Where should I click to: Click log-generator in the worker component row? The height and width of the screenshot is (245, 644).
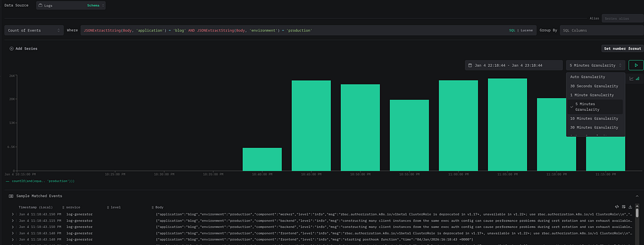point(79,215)
